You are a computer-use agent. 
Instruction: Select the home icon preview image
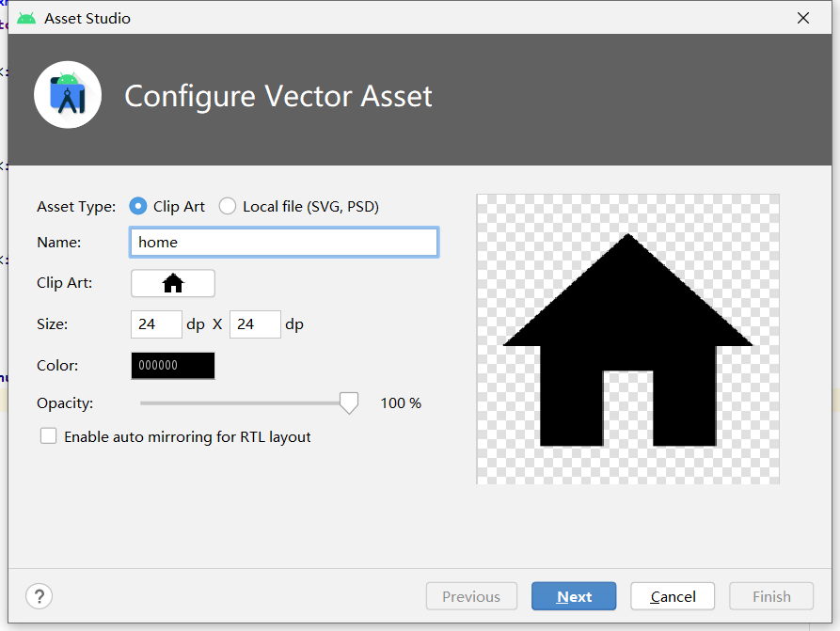[627, 339]
